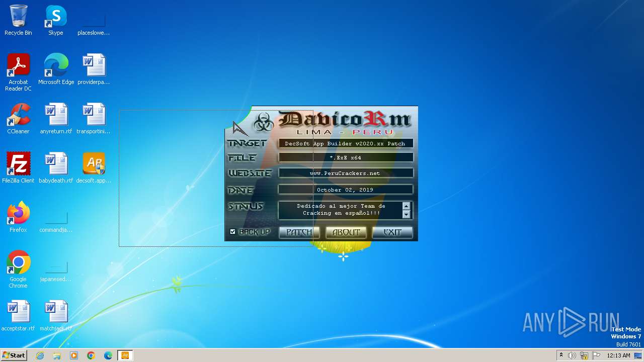
Task: Click the EXIT button
Action: 392,232
